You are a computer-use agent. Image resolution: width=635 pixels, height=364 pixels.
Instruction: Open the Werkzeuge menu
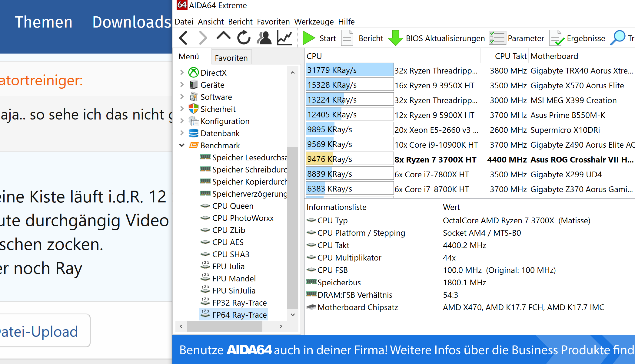pyautogui.click(x=314, y=22)
